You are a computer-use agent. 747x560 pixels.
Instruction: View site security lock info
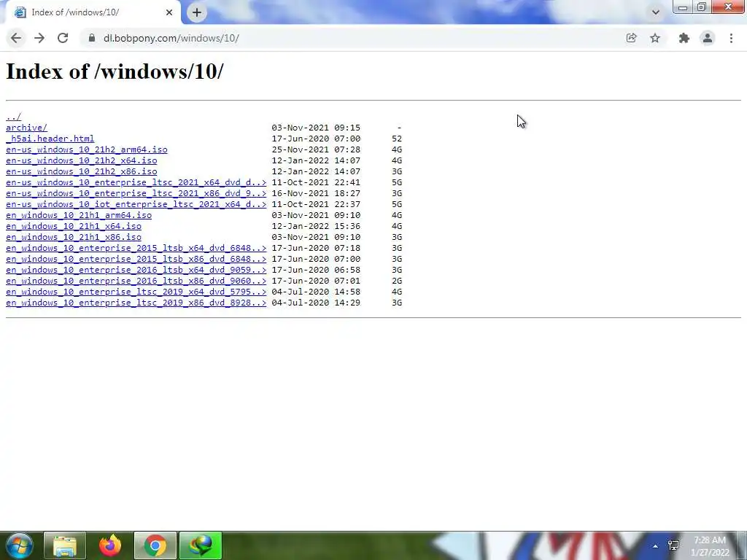pos(92,38)
